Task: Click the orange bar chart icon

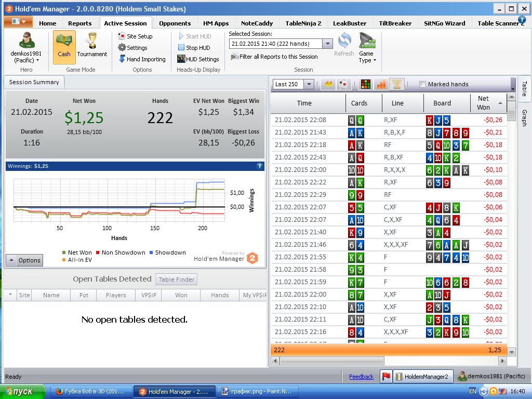Action: pyautogui.click(x=381, y=84)
